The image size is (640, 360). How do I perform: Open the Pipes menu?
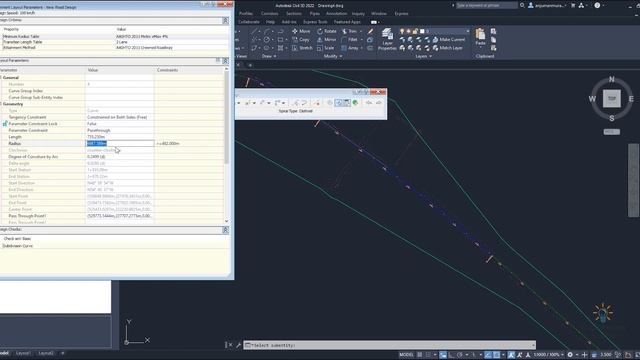point(314,13)
